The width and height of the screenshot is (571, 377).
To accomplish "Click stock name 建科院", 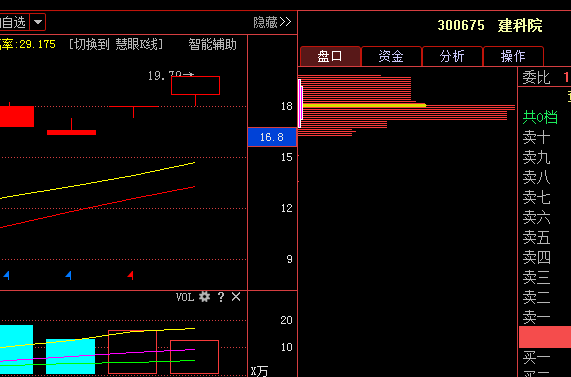I will tap(520, 25).
